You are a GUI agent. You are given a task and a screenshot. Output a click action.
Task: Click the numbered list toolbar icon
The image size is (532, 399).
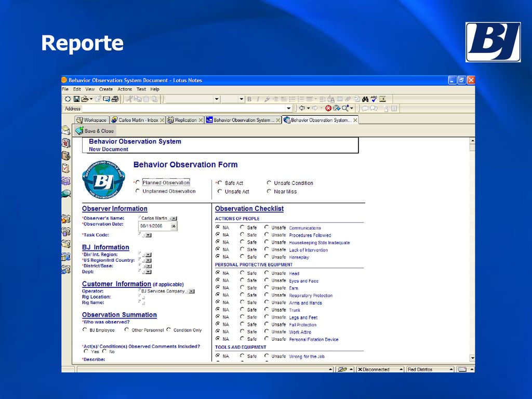[x=301, y=99]
